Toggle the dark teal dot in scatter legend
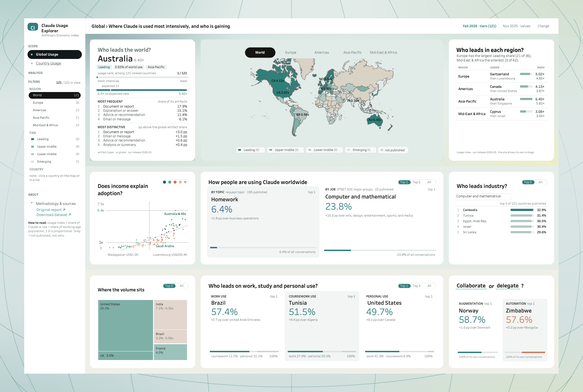The width and height of the screenshot is (583, 392). click(x=164, y=182)
